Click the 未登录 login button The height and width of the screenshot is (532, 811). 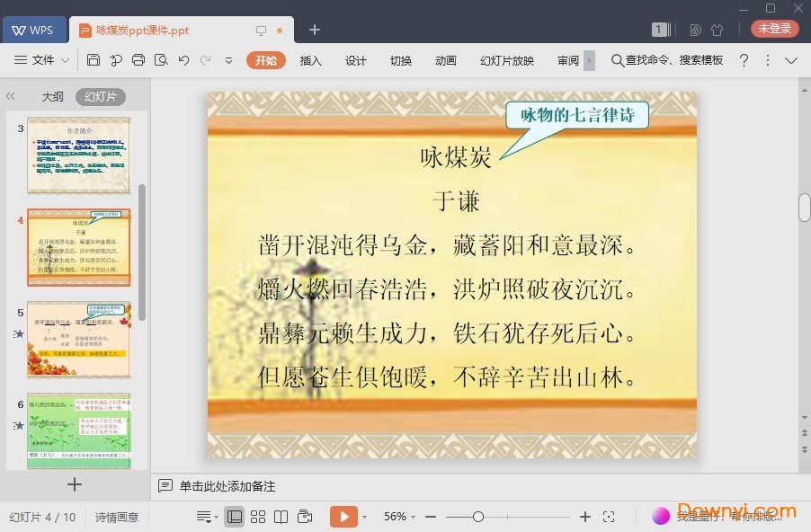(773, 28)
